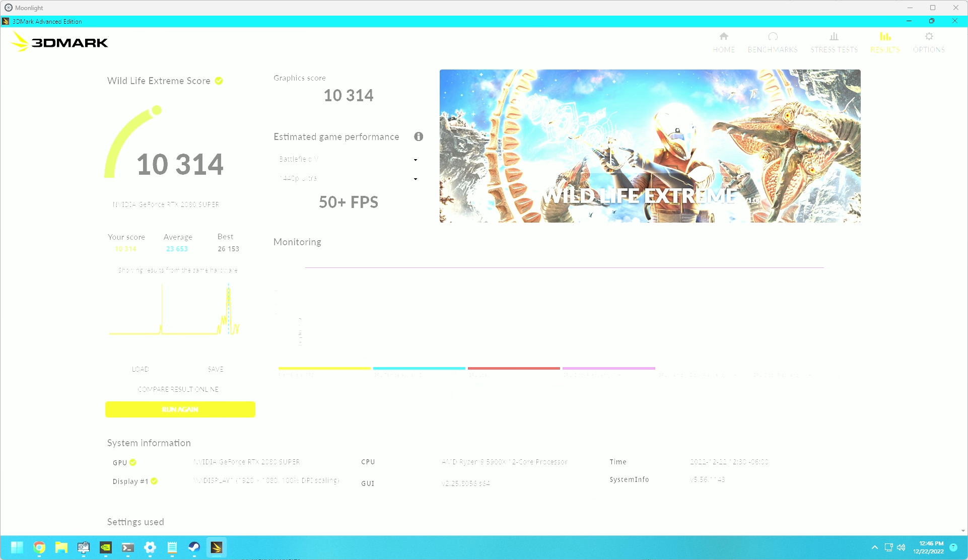Open the Home tab icon

coord(724,37)
